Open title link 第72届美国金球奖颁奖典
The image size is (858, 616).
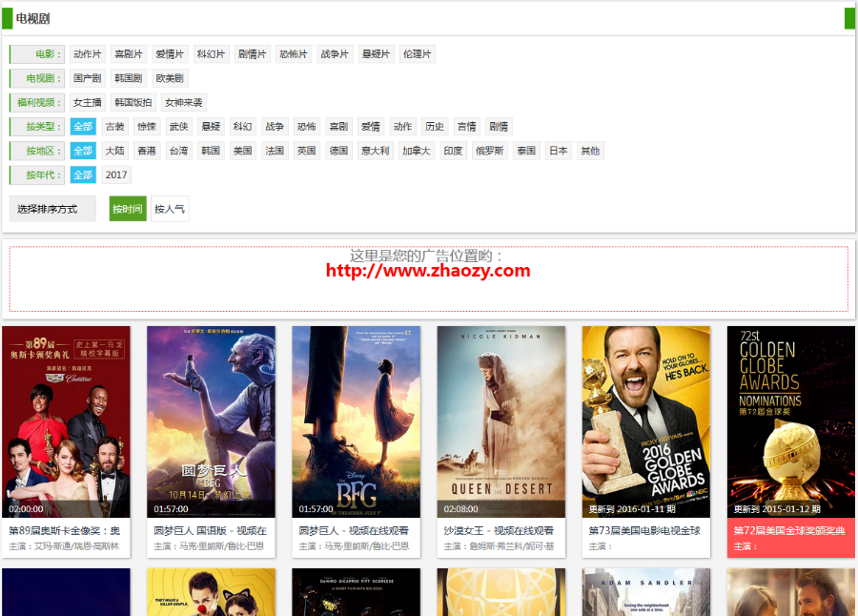pyautogui.click(x=789, y=530)
